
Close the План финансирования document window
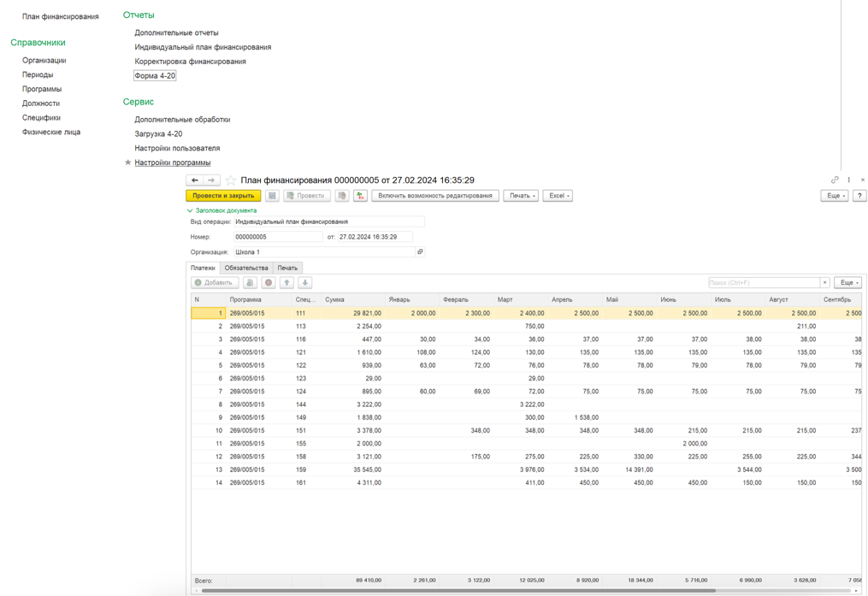(863, 180)
